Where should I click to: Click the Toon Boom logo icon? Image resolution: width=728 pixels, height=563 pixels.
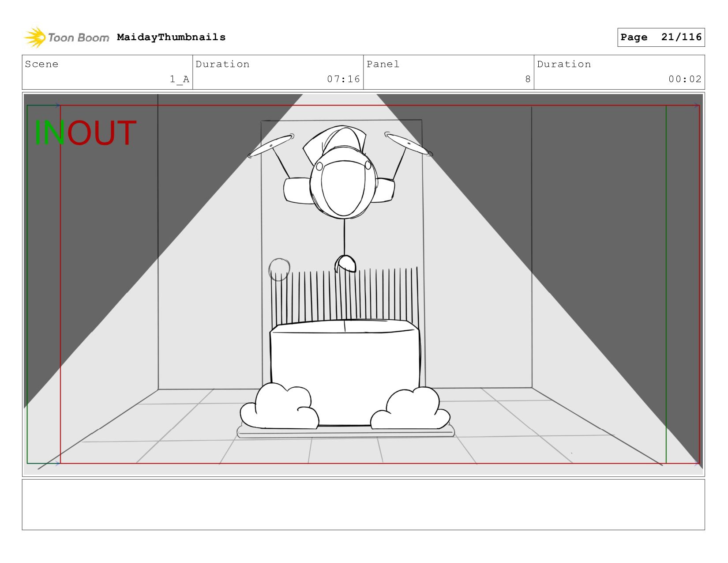click(35, 37)
